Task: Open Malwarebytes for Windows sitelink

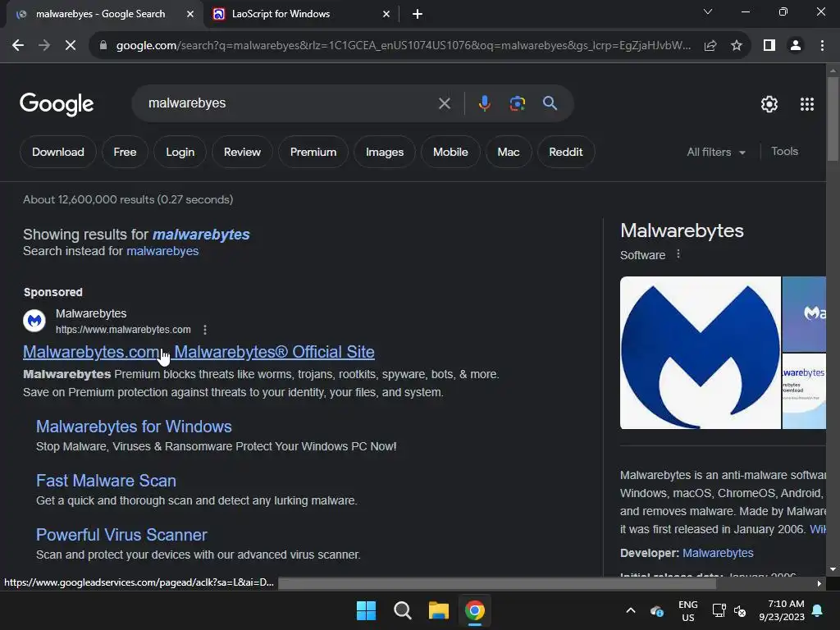Action: [134, 427]
